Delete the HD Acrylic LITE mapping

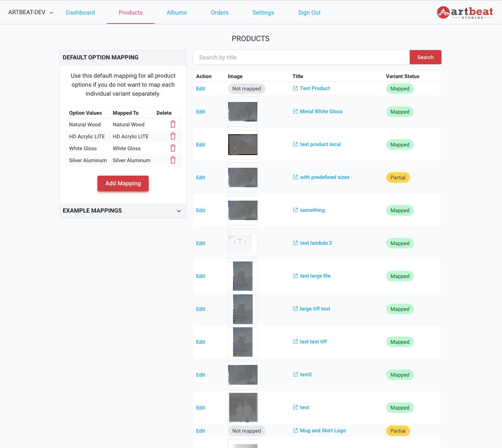coord(173,136)
